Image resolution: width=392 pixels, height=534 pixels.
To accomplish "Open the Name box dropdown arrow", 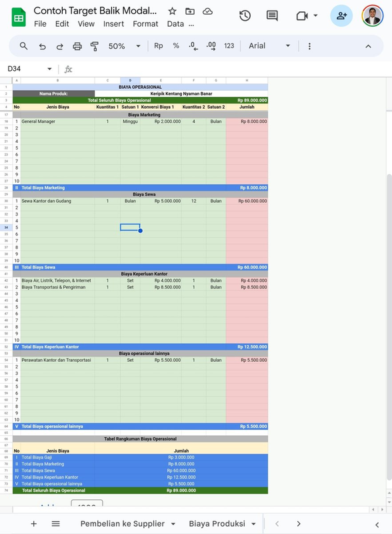I will (x=49, y=69).
